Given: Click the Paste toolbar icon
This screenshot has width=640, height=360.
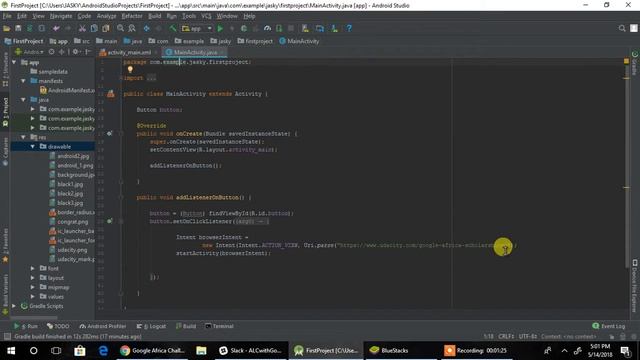Looking at the screenshot, I should click(106, 29).
